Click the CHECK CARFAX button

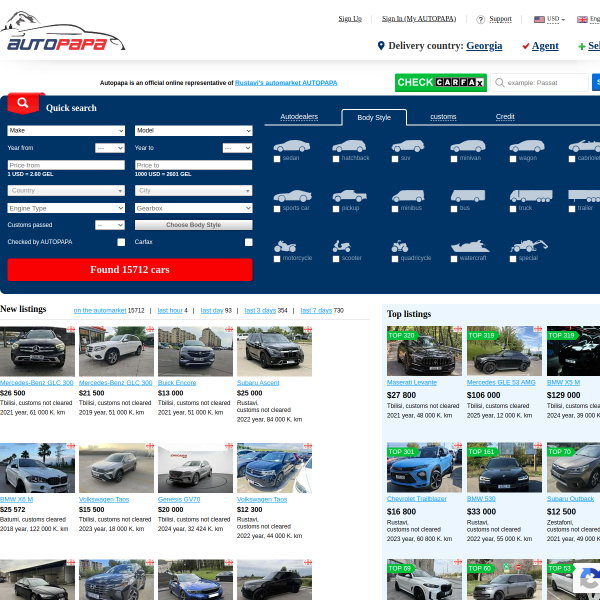click(441, 83)
